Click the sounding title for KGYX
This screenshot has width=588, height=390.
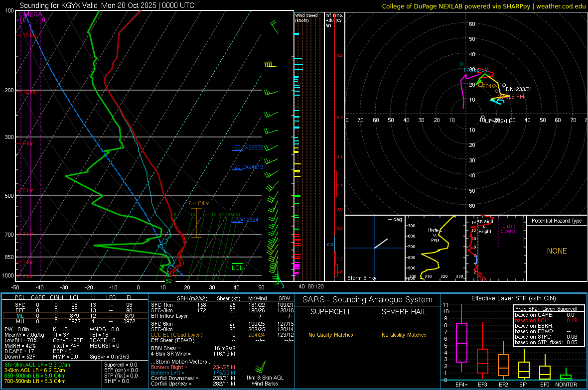(107, 5)
